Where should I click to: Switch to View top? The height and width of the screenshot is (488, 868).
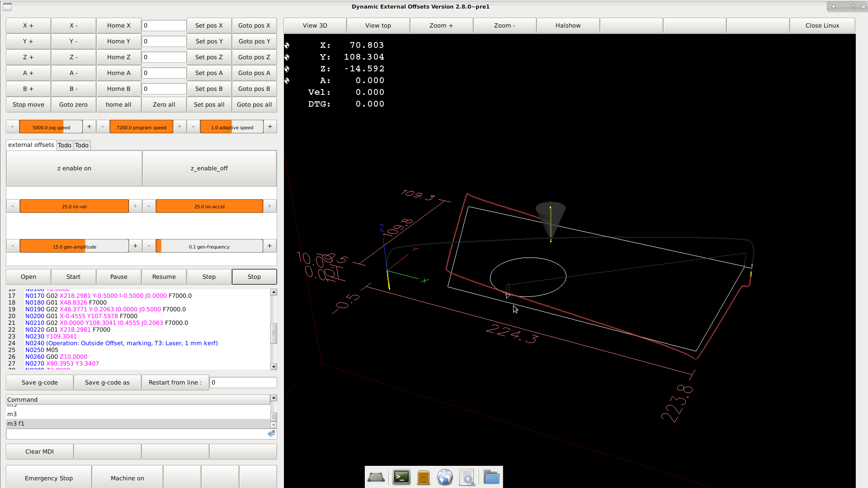378,25
